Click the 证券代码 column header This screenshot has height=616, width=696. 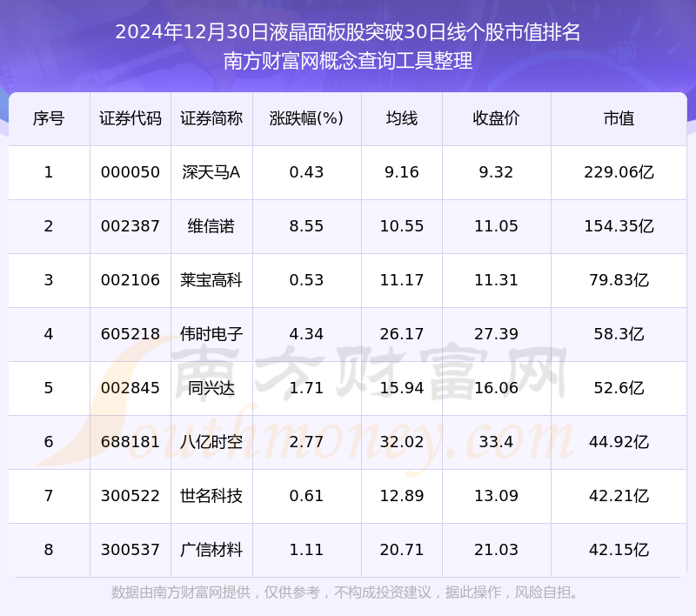(x=130, y=118)
